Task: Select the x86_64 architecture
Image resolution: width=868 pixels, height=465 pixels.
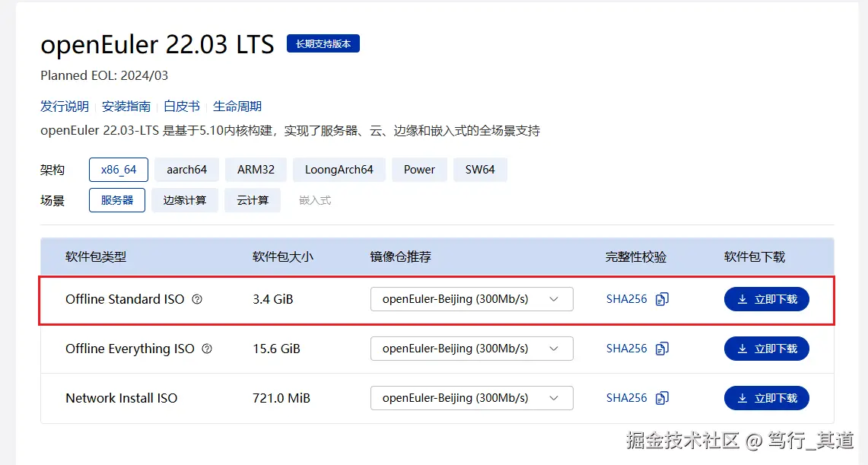Action: coord(119,170)
